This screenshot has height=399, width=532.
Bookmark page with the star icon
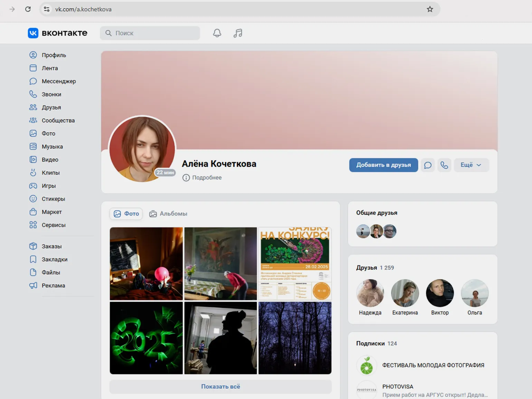point(430,9)
